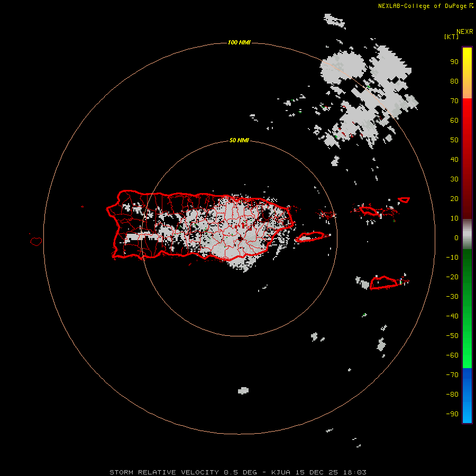Click the Storm Relative Velocity caption text
Image resolution: width=476 pixels, height=476 pixels.
click(x=164, y=472)
